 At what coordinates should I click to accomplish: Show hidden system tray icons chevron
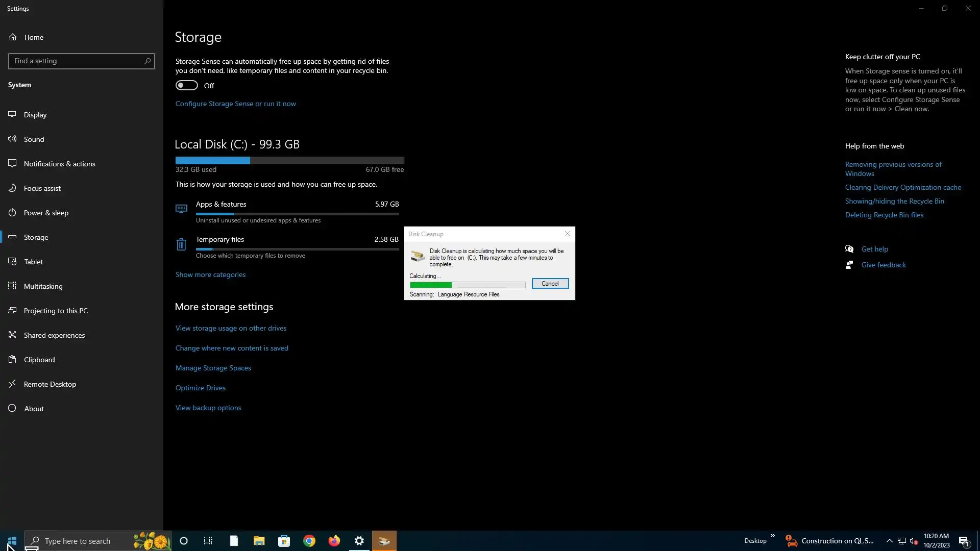(x=889, y=541)
